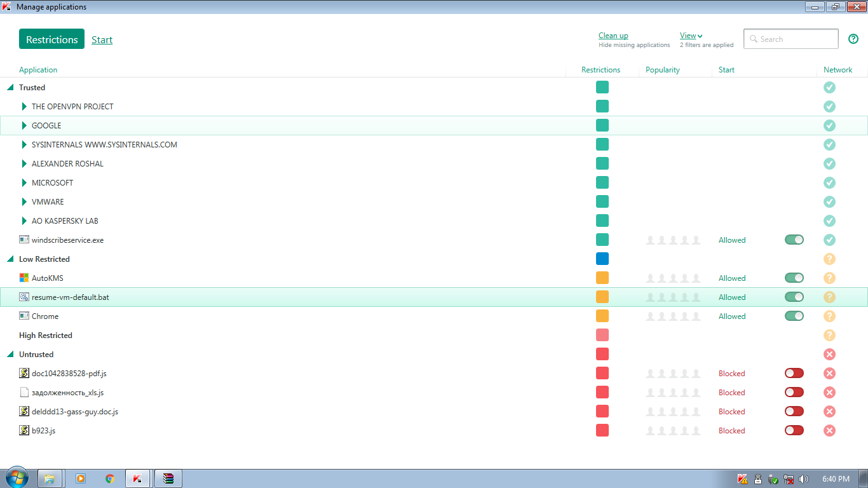This screenshot has width=868, height=488.
Task: Collapse the Trusted group
Action: 10,88
